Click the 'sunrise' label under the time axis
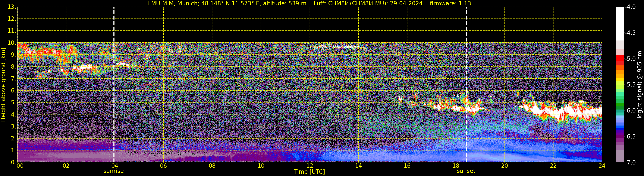644x176 pixels. (113, 171)
